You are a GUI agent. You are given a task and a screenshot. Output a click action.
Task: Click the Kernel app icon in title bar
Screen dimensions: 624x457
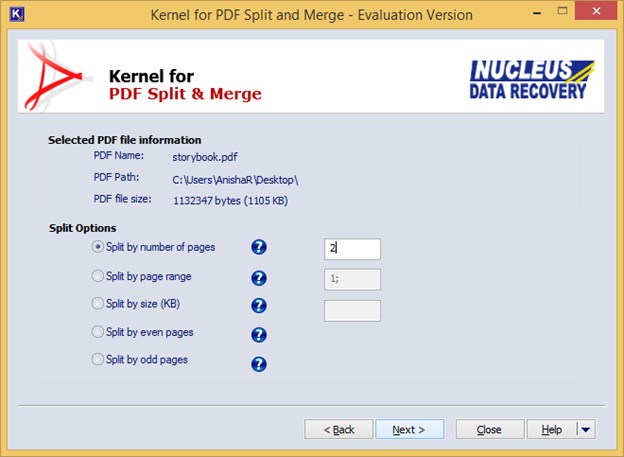17,14
